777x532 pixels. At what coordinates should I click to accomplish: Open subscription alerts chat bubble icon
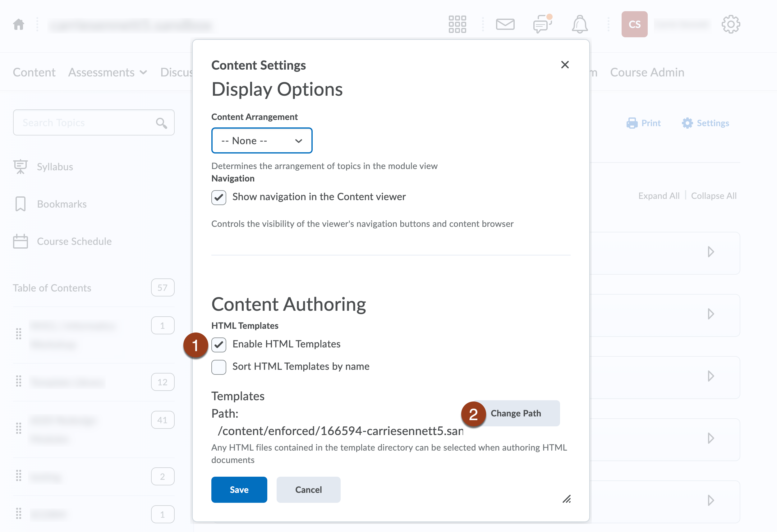point(542,24)
